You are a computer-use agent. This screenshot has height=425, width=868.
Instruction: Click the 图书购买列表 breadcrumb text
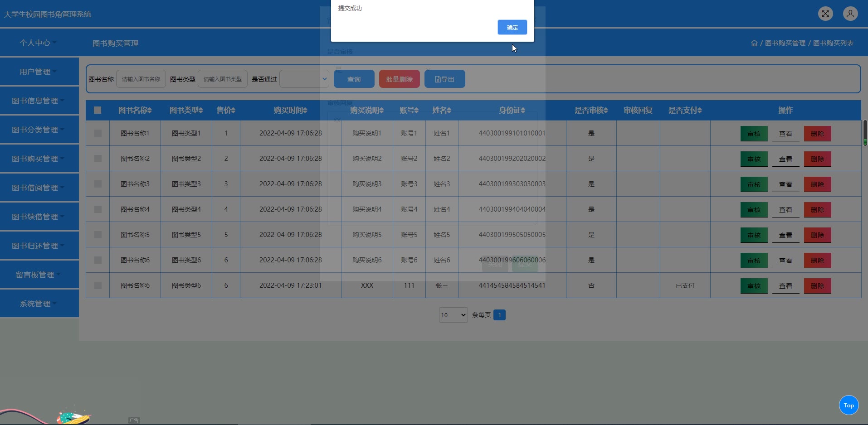834,43
